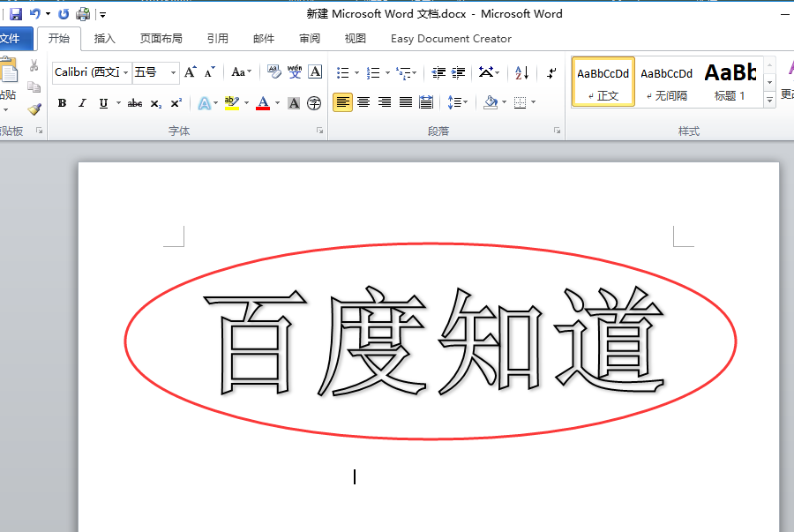This screenshot has width=794, height=532.
Task: Select Align Text Left
Action: (x=343, y=102)
